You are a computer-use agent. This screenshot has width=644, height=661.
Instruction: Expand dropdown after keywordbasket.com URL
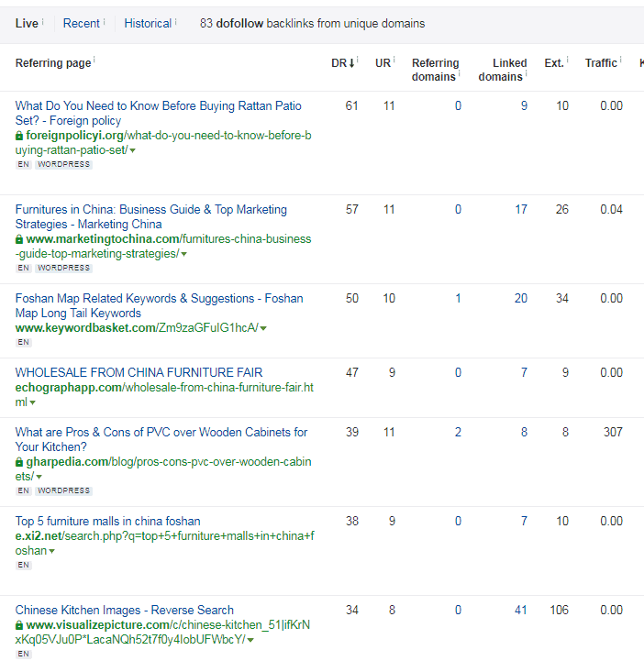[263, 328]
